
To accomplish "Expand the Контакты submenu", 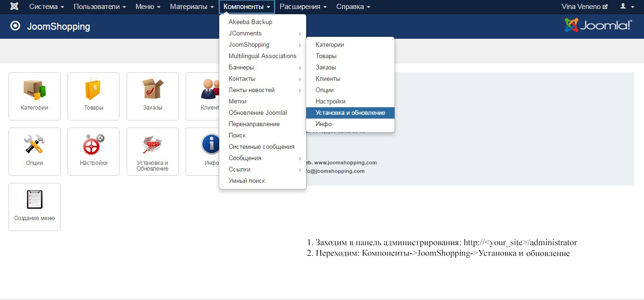I will [263, 78].
